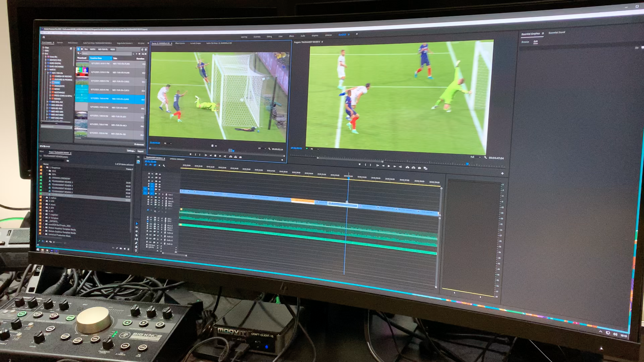Click Export Frame camera icon in Program monitor
The image size is (644, 362).
[419, 168]
